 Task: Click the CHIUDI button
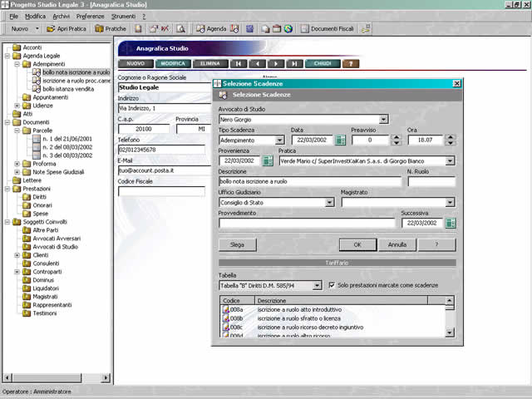[323, 63]
